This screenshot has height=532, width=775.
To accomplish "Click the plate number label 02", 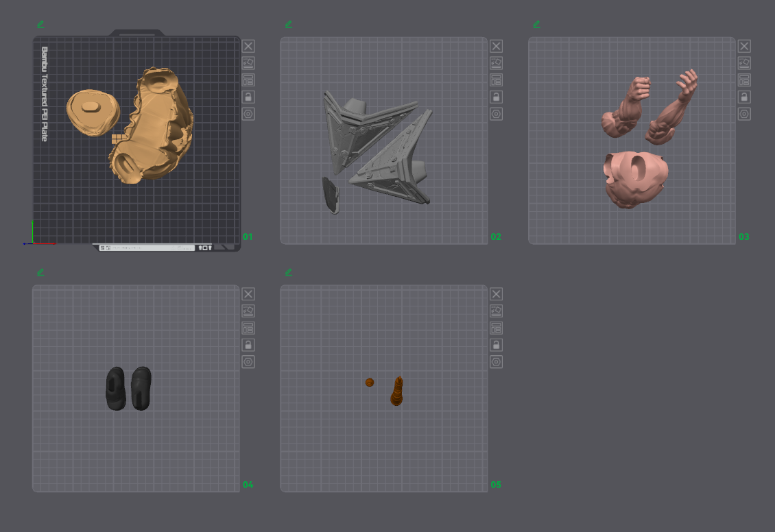I will pyautogui.click(x=496, y=237).
